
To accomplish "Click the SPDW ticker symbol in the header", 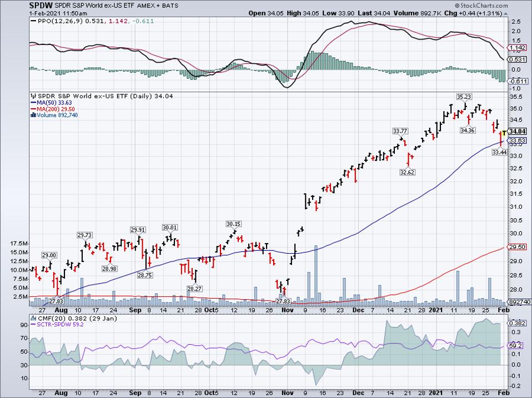I will point(40,6).
